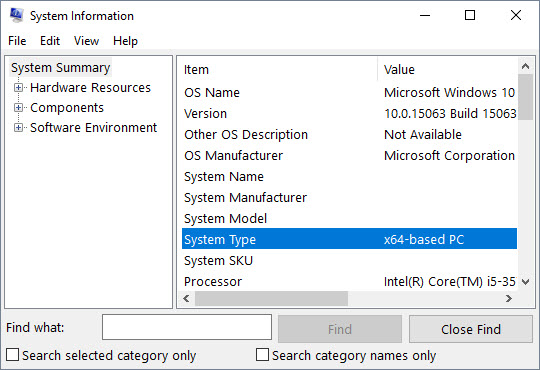
Task: Click the x64-based PC value
Action: pyautogui.click(x=424, y=239)
